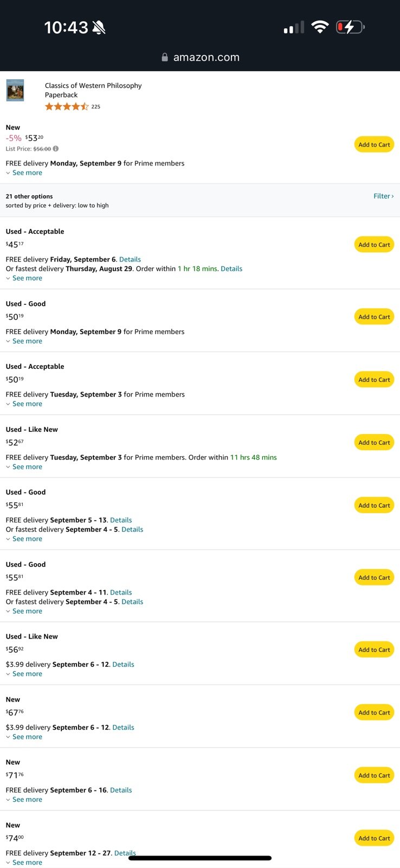The width and height of the screenshot is (400, 868).
Task: Open Details link after Friday, September 6 delivery
Action: (x=130, y=259)
